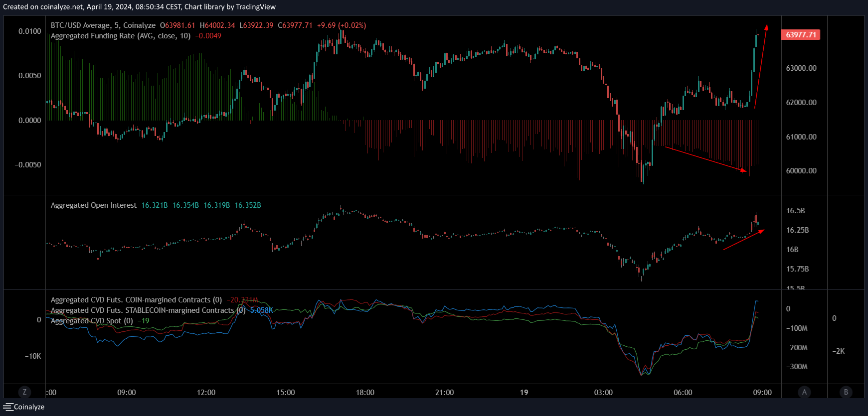Select the Aggregated CVD Spot legend
Viewport: 868px width, 416px height.
click(92, 321)
